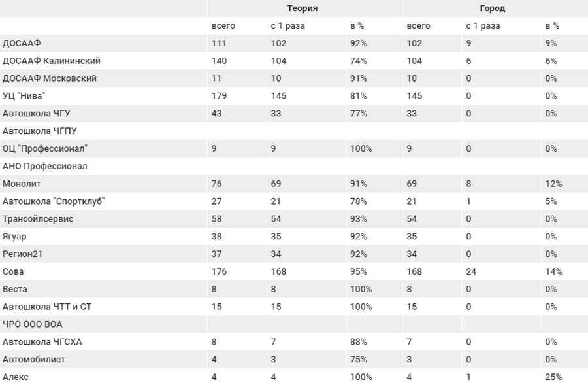Viewport: 588px width, 389px height.
Task: Click Сова's Город percentage cell "14%"
Action: 553,271
